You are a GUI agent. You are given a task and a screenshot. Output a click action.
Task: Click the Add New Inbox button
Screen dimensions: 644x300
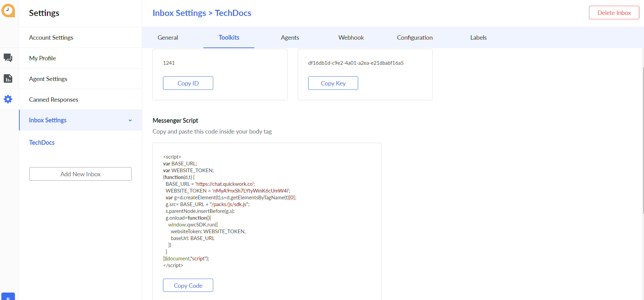point(80,174)
